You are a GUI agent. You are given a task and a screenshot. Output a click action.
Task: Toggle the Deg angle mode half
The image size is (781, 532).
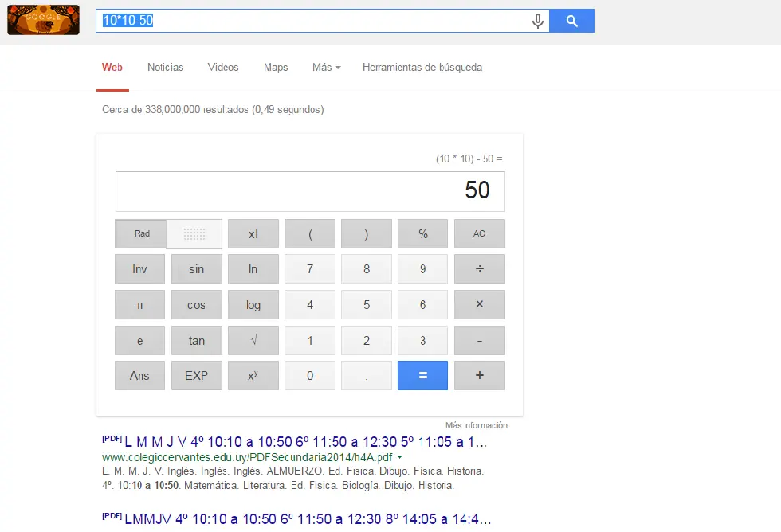[194, 233]
